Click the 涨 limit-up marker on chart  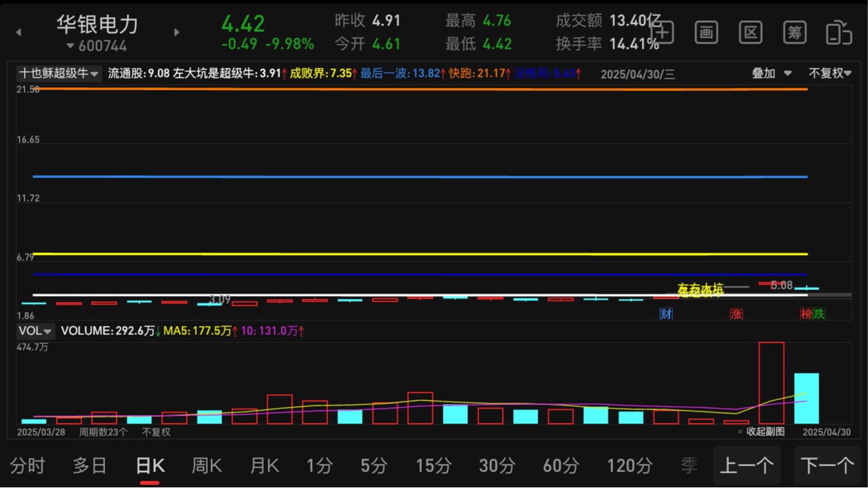point(736,313)
